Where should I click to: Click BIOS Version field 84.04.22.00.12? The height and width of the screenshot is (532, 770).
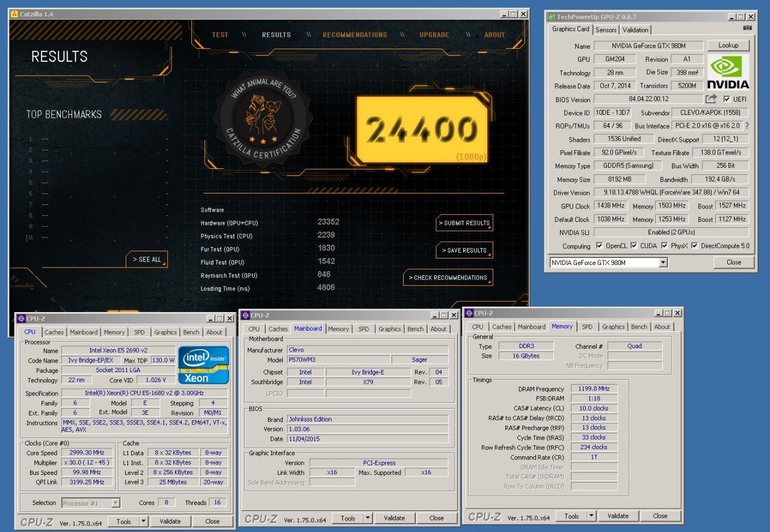(x=648, y=99)
